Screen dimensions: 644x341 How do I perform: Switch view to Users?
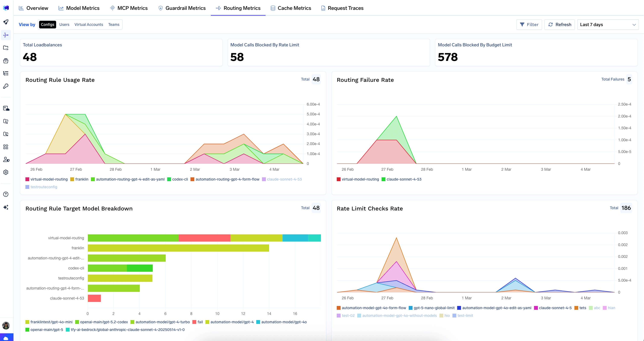coord(64,24)
